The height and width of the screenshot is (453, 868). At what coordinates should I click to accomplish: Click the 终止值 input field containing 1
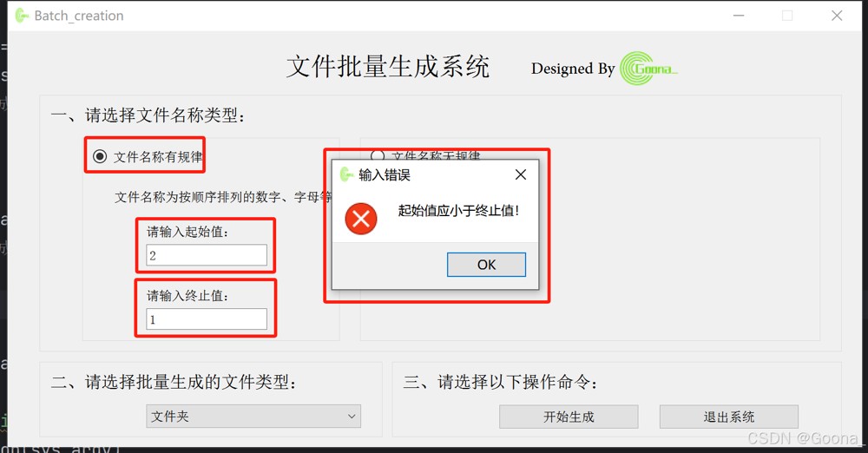(x=207, y=319)
